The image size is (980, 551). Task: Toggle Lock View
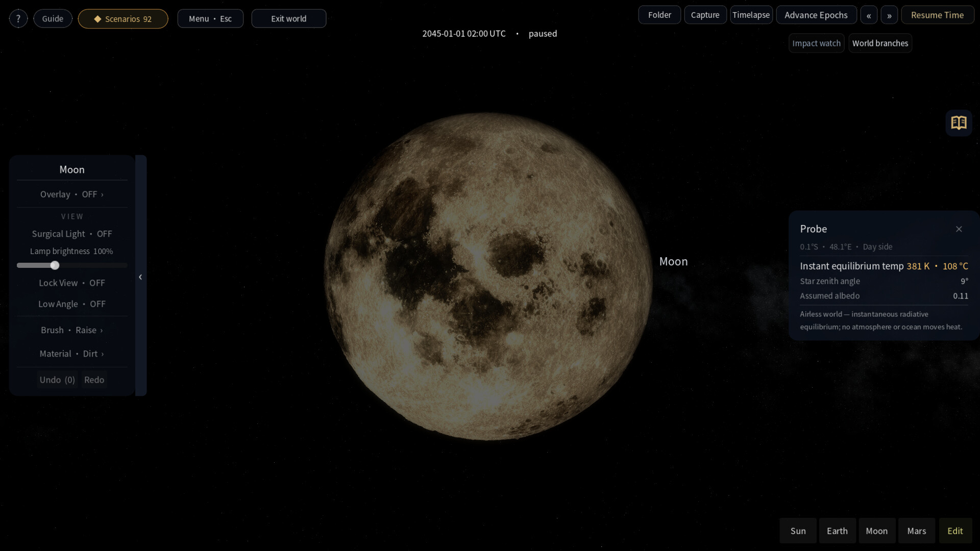(x=72, y=283)
